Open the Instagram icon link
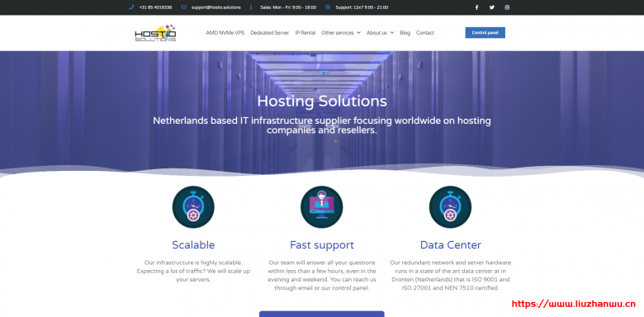Screen dimensions: 644x317 [x=507, y=7]
